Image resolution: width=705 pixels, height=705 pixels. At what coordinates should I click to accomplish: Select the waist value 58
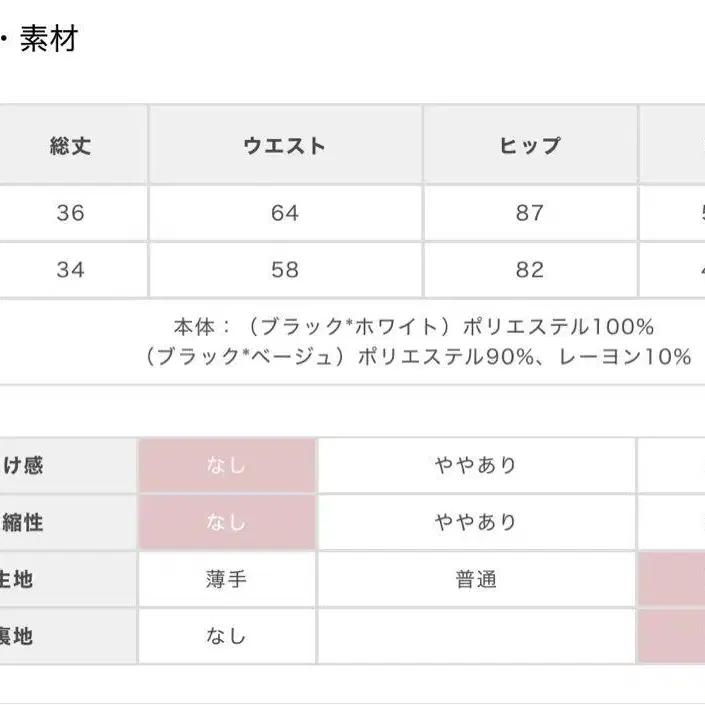(x=285, y=270)
